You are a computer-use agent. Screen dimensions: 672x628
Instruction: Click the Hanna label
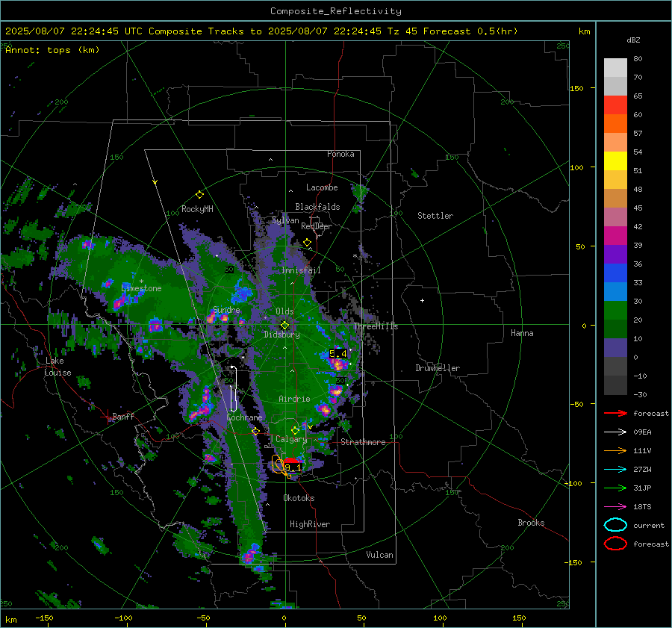point(522,333)
